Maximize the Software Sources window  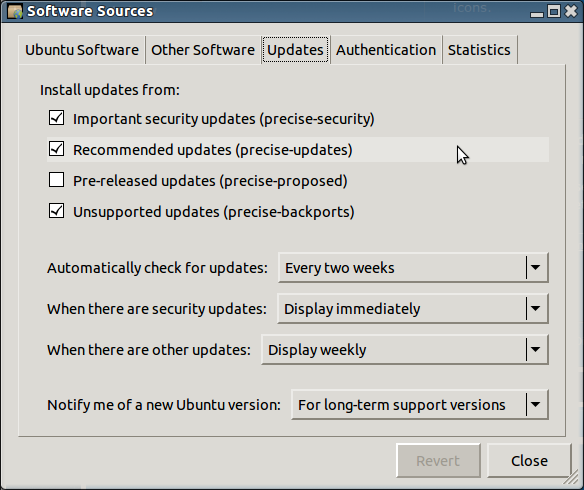pyautogui.click(x=554, y=12)
